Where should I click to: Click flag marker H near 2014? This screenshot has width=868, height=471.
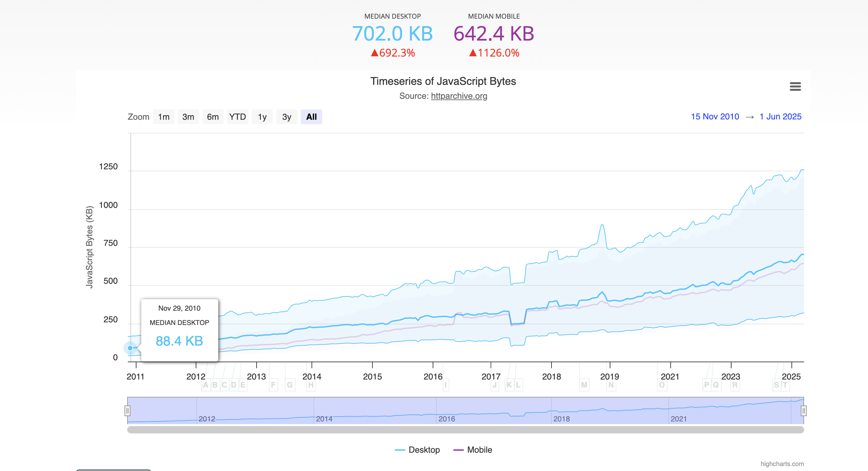(311, 385)
